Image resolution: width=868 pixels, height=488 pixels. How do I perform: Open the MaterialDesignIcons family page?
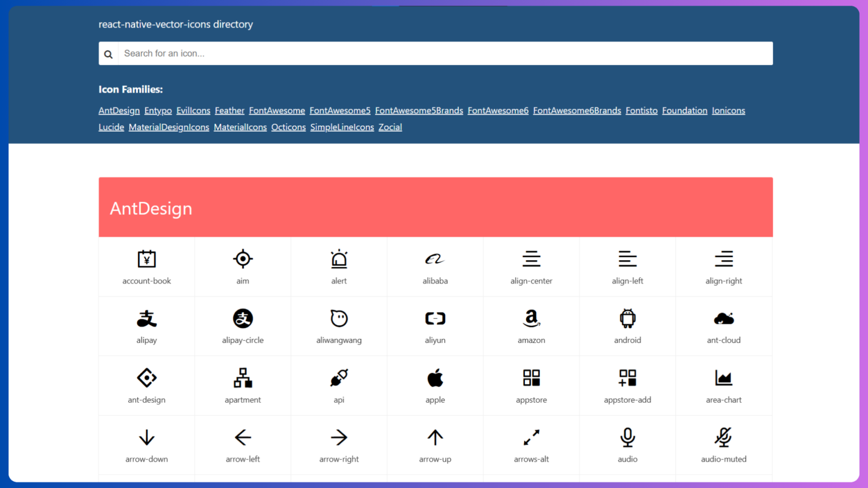[x=168, y=127]
